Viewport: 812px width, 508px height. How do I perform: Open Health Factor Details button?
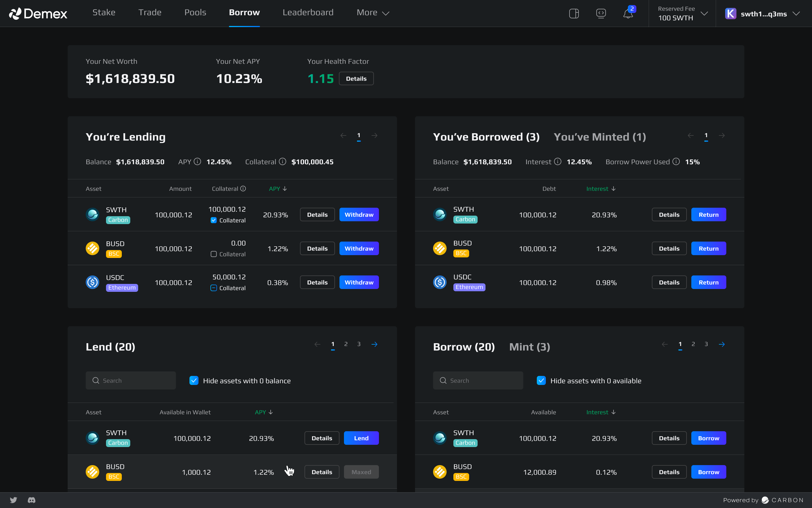coord(356,78)
